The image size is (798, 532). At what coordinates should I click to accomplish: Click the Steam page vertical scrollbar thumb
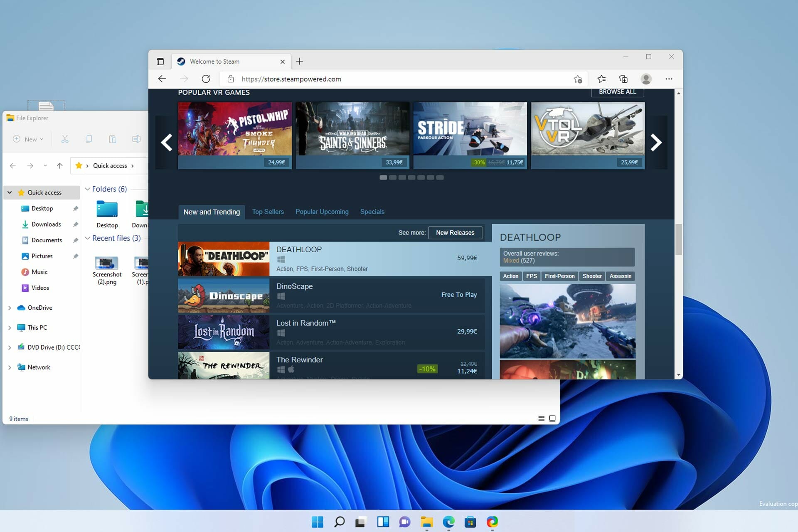pos(678,240)
